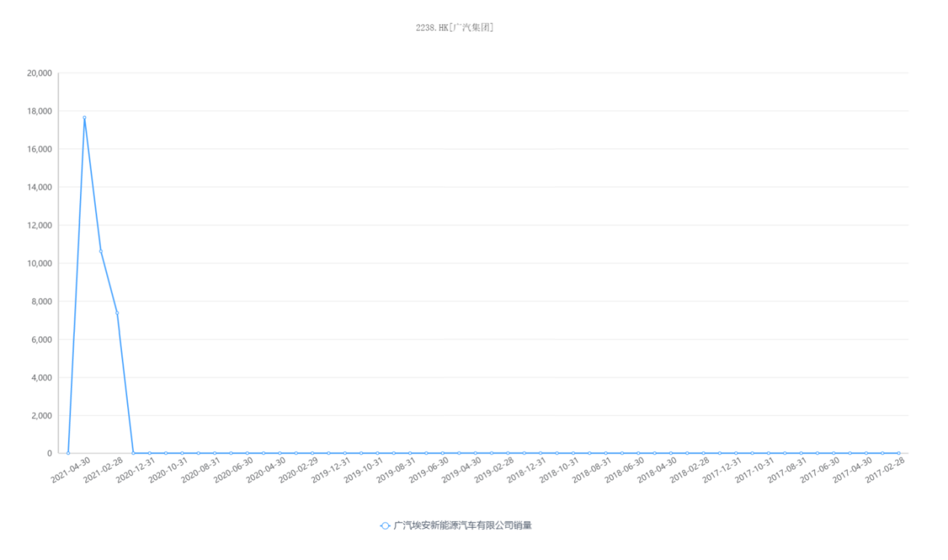This screenshot has width=948, height=560.
Task: Click the leftmost data point on the line
Action: point(68,453)
